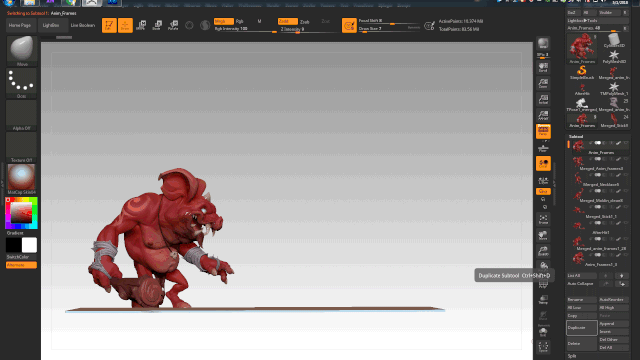Click the Frame icon in right shelf
Viewport: 640px width, 360px height.
point(543,220)
